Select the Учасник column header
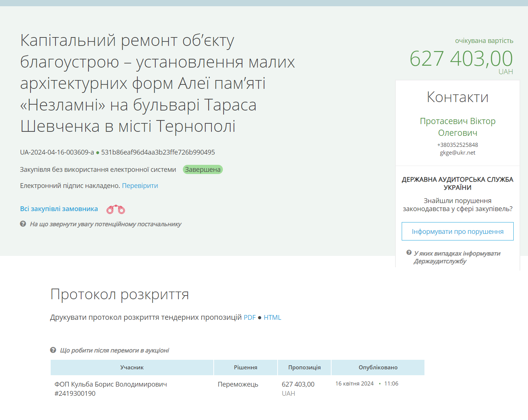Screen dimensions: 528x420 132,367
